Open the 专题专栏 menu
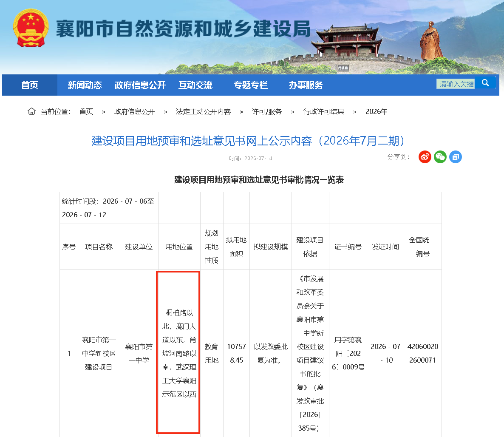 pos(251,85)
